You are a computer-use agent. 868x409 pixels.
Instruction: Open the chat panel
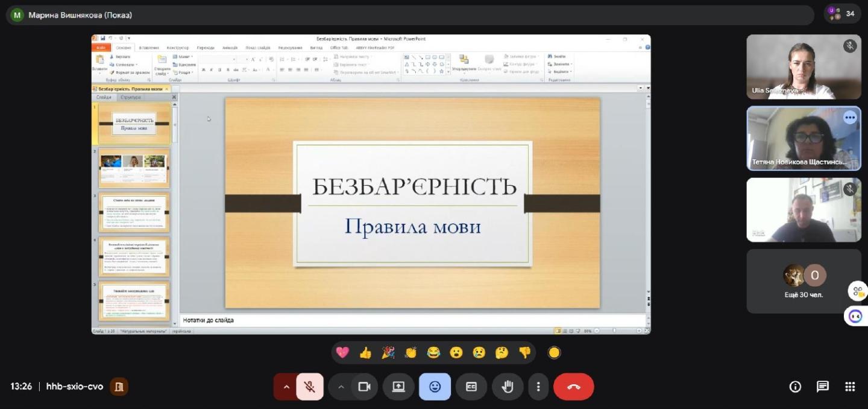point(823,387)
